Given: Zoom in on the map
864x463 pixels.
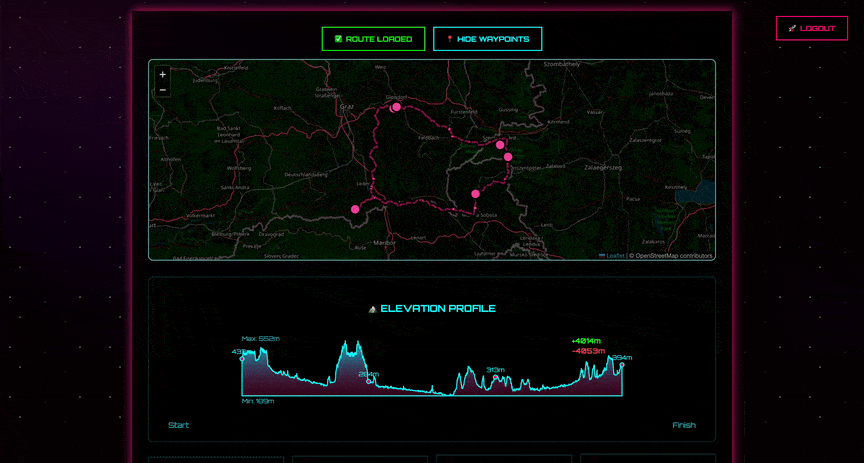Looking at the screenshot, I should (163, 74).
